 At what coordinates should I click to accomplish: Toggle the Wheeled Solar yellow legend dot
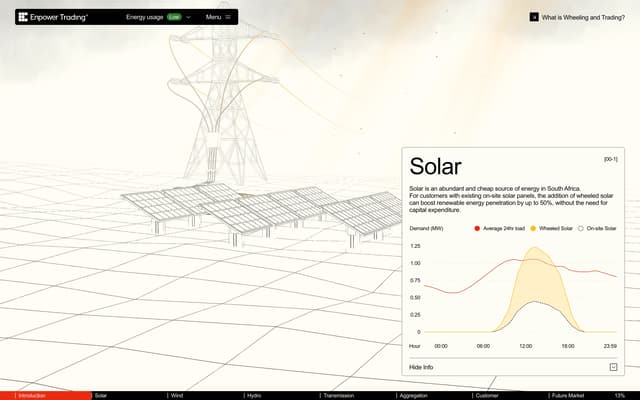tap(533, 229)
